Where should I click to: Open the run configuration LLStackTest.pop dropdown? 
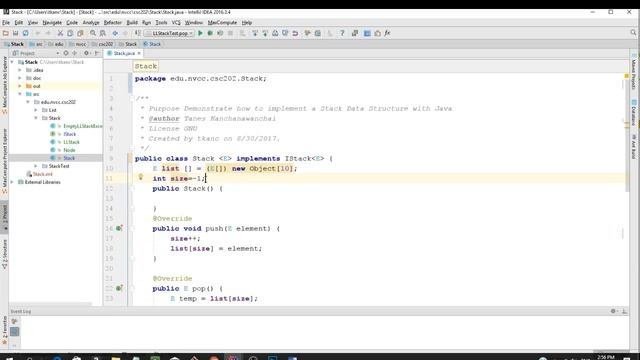(169, 33)
